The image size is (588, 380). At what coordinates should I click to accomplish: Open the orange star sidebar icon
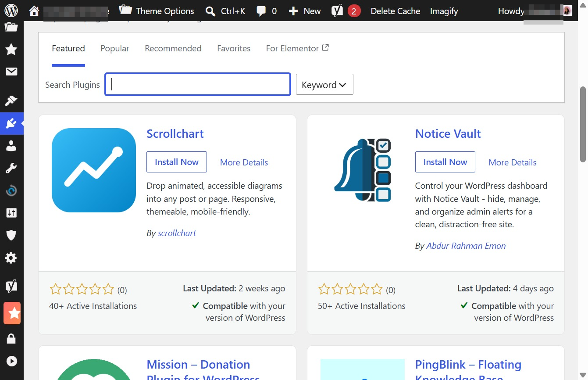click(12, 313)
